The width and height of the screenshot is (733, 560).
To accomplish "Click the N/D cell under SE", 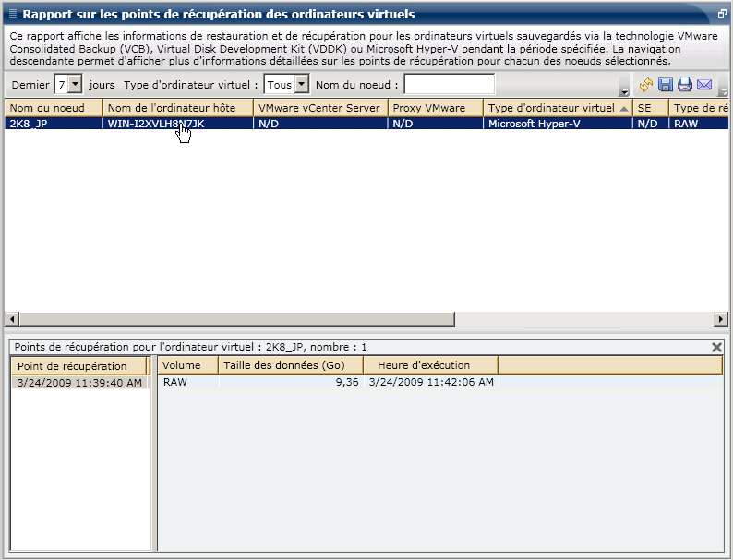I will coord(651,124).
